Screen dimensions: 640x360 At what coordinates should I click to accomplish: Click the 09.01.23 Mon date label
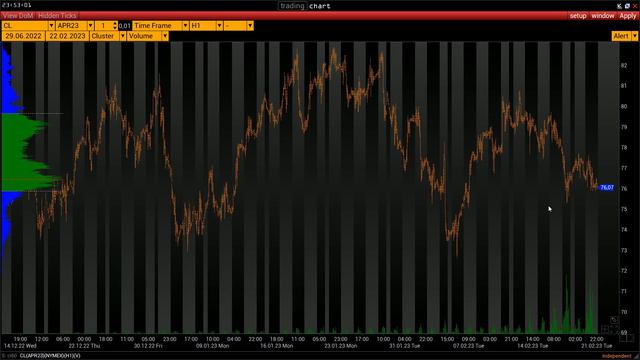click(213, 346)
